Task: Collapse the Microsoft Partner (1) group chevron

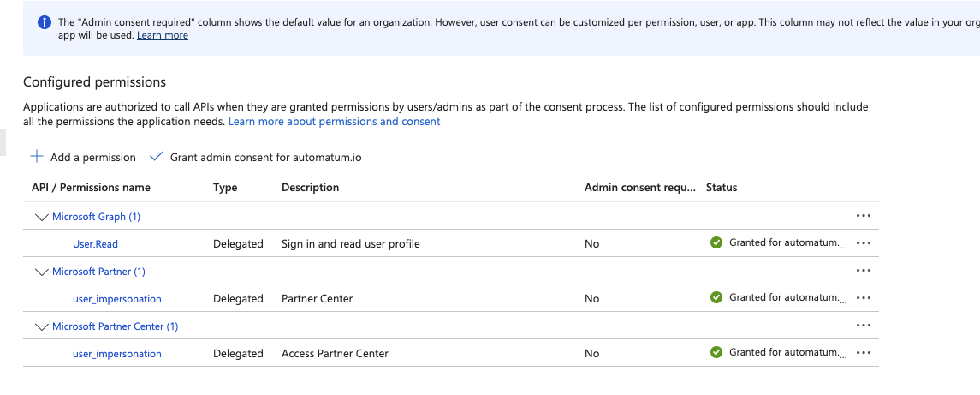Action: [x=42, y=272]
